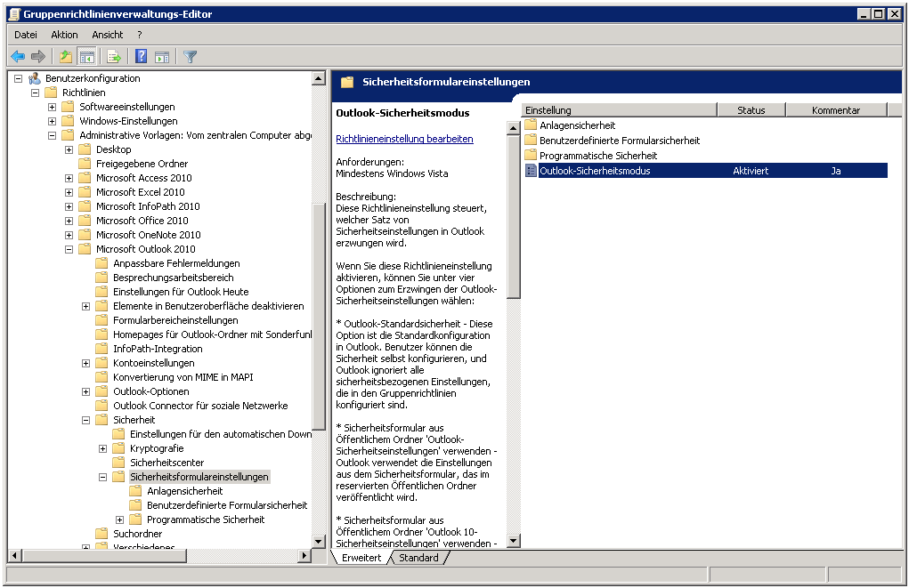909x588 pixels.
Task: Select Homepages für Outlook-Ordner tree item
Action: tap(212, 334)
